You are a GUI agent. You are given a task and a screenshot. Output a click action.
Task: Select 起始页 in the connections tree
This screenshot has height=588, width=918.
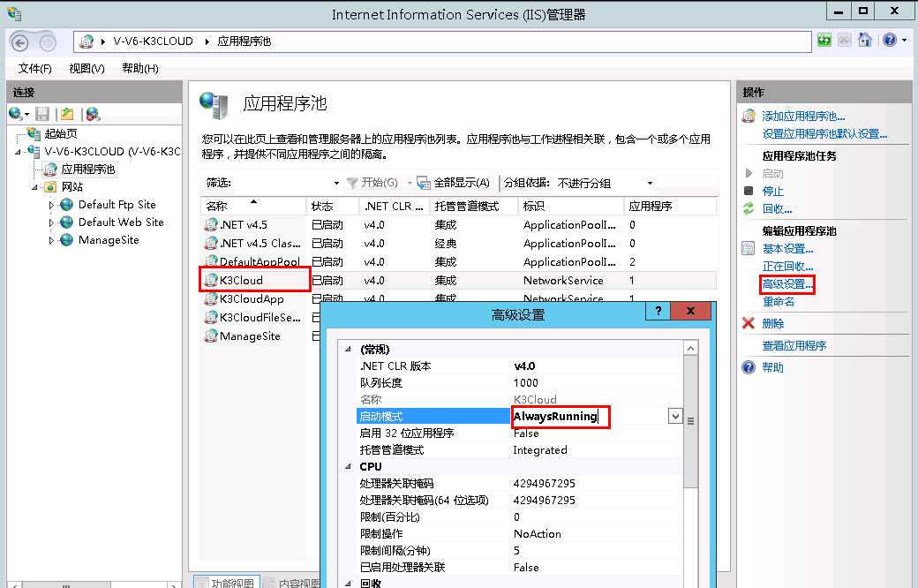pyautogui.click(x=61, y=133)
